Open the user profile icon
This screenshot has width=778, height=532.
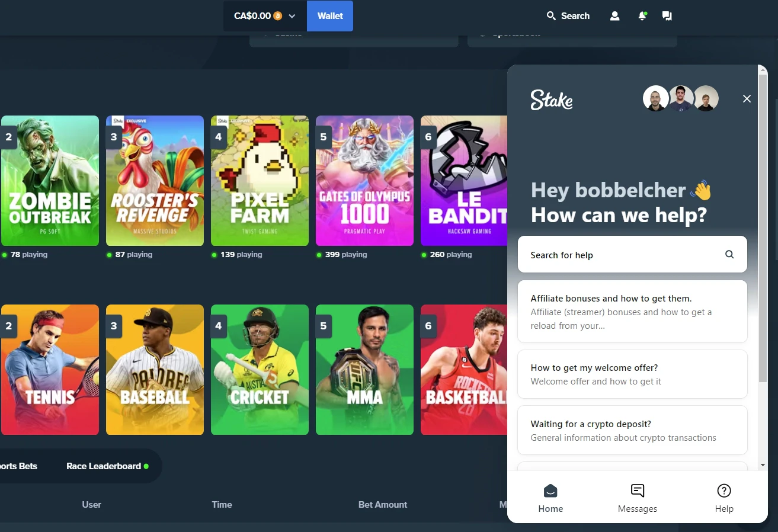click(x=614, y=16)
